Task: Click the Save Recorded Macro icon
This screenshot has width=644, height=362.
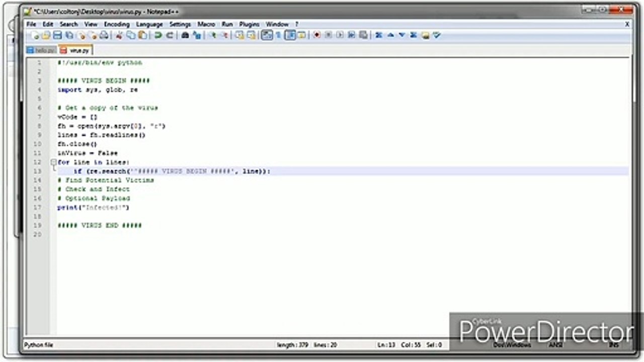Action: coord(363,35)
